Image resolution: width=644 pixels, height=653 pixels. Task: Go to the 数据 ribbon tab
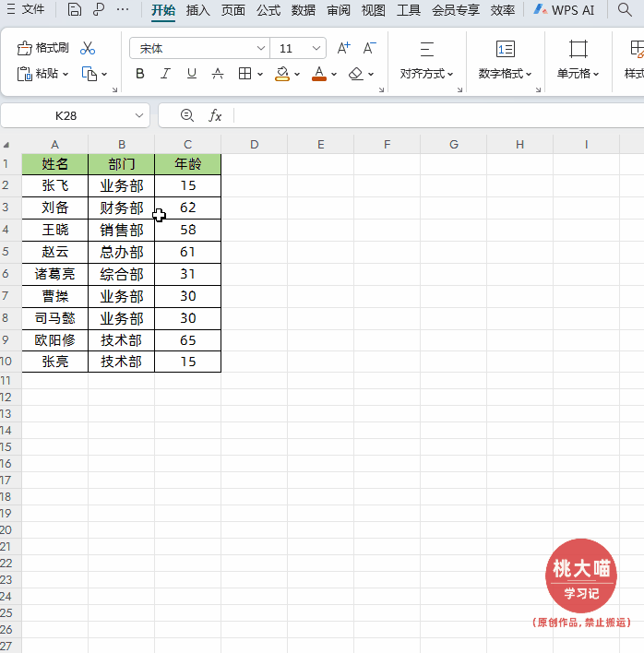point(304,10)
